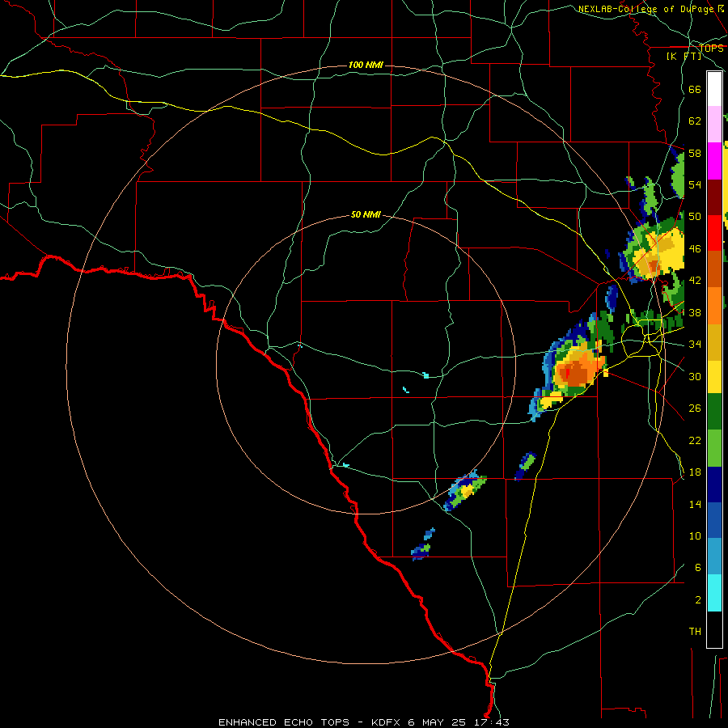Click the '42' legend value
The width and height of the screenshot is (728, 728).
[x=695, y=281]
